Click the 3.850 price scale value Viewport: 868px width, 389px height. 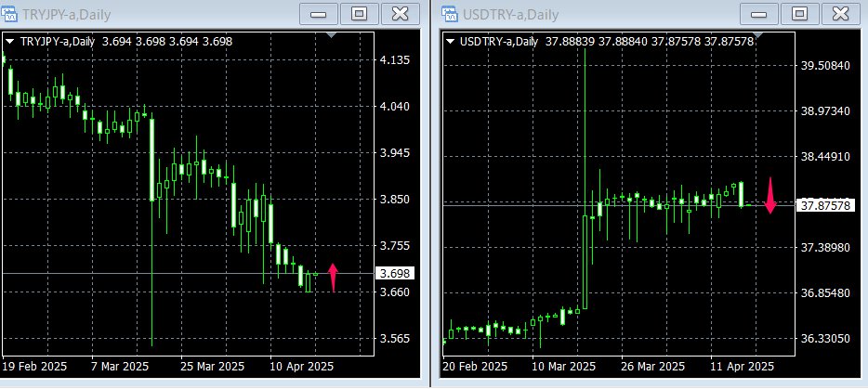click(395, 200)
